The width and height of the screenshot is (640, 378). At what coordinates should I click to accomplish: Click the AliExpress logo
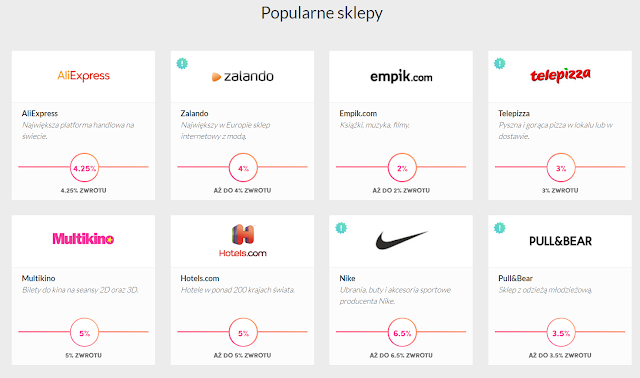pyautogui.click(x=84, y=76)
